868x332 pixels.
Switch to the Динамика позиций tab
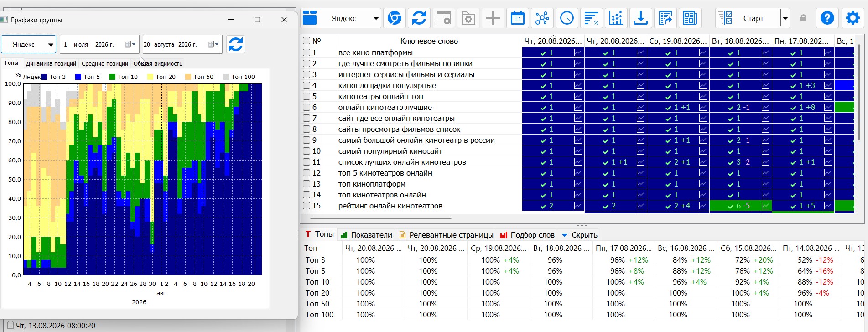[51, 64]
